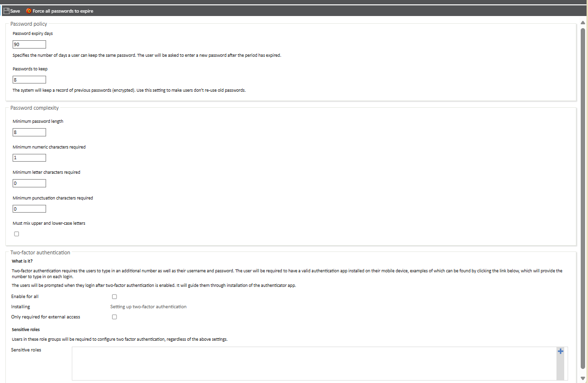Tick Must mix upper and lower-case letters

point(16,234)
